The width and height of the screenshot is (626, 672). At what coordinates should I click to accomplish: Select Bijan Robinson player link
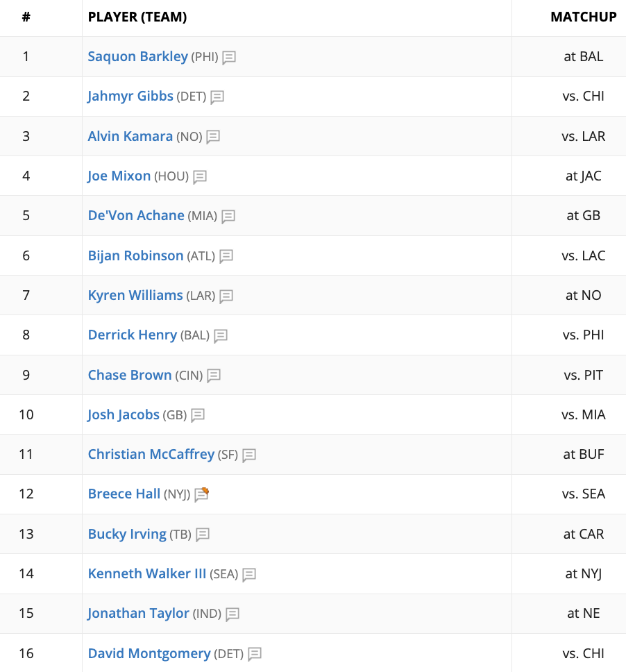tap(135, 255)
